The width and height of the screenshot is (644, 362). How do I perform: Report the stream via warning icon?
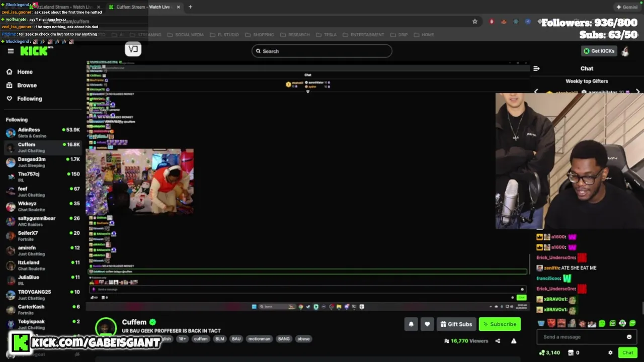pos(514,341)
